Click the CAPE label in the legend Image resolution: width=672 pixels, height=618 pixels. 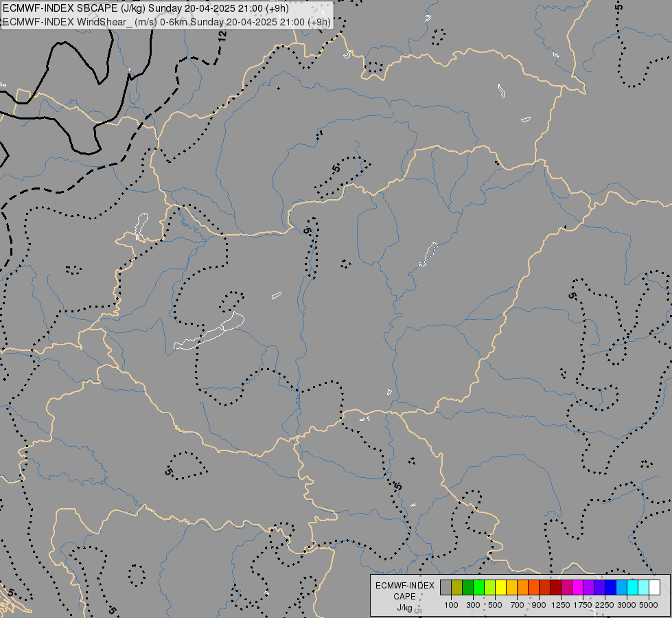(x=404, y=597)
